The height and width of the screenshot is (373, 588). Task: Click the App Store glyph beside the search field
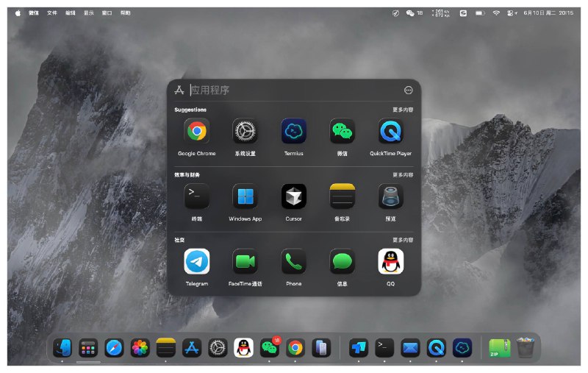point(179,90)
